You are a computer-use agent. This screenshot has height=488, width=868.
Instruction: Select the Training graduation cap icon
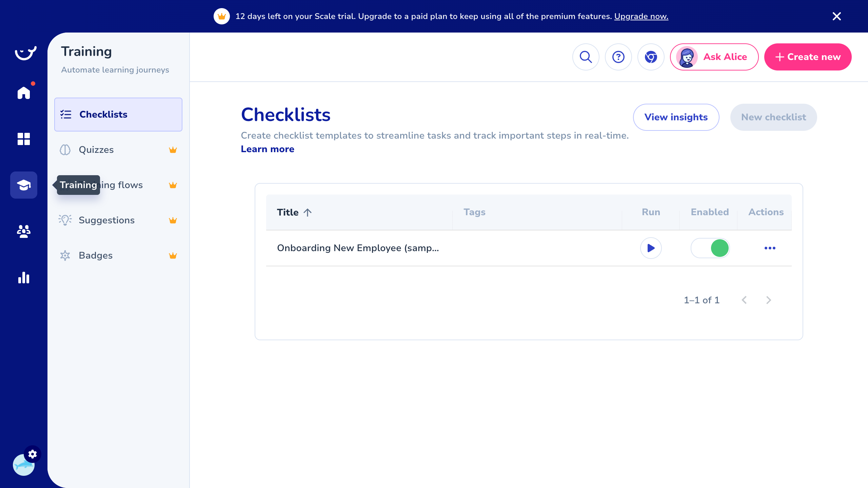[24, 185]
